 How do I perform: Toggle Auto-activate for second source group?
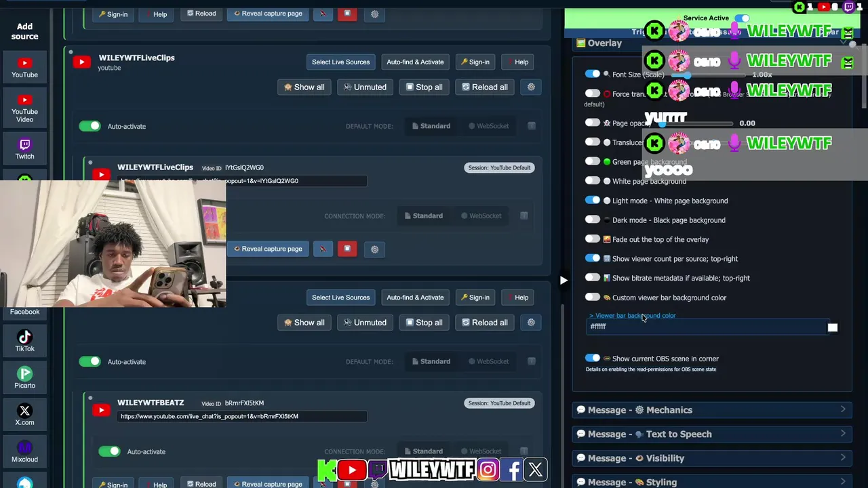click(90, 361)
